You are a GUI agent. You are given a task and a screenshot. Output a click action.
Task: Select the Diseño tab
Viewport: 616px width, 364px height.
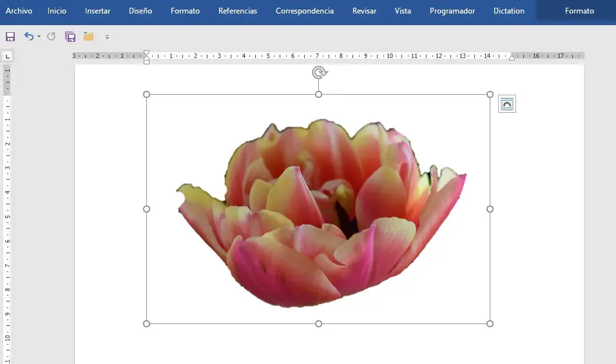[140, 11]
